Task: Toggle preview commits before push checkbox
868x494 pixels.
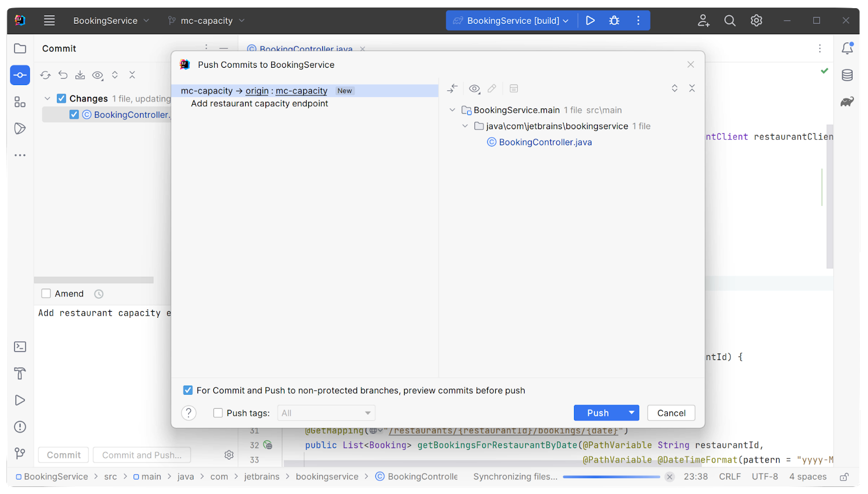Action: pyautogui.click(x=188, y=390)
